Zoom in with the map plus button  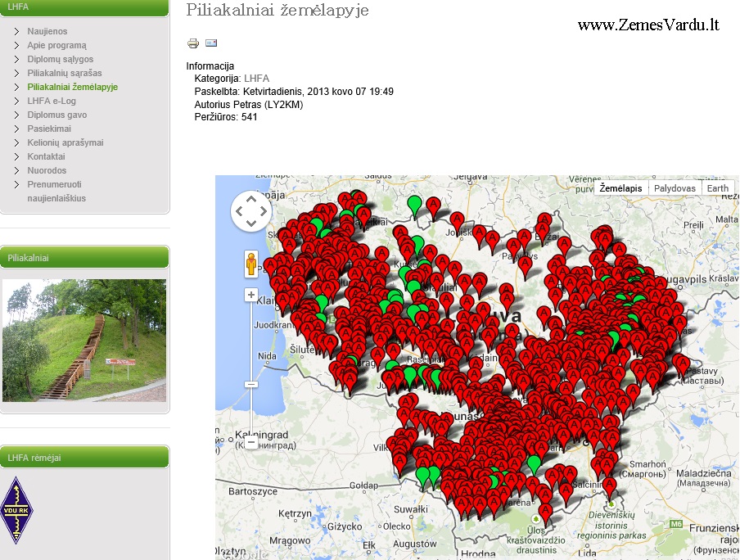(251, 295)
